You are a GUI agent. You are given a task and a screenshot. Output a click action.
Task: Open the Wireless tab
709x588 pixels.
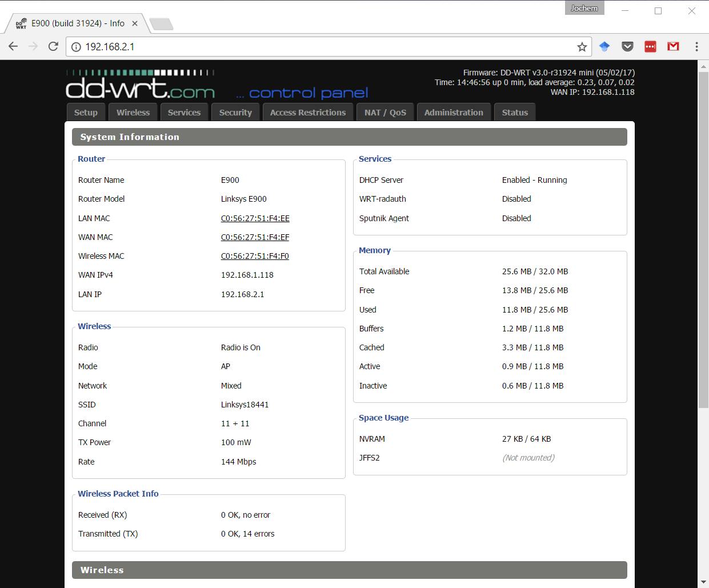click(x=133, y=112)
